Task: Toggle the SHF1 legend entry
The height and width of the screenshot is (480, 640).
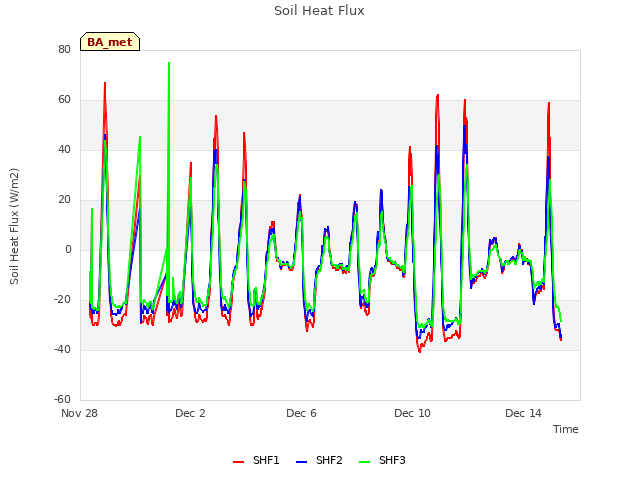Action: coord(256,460)
